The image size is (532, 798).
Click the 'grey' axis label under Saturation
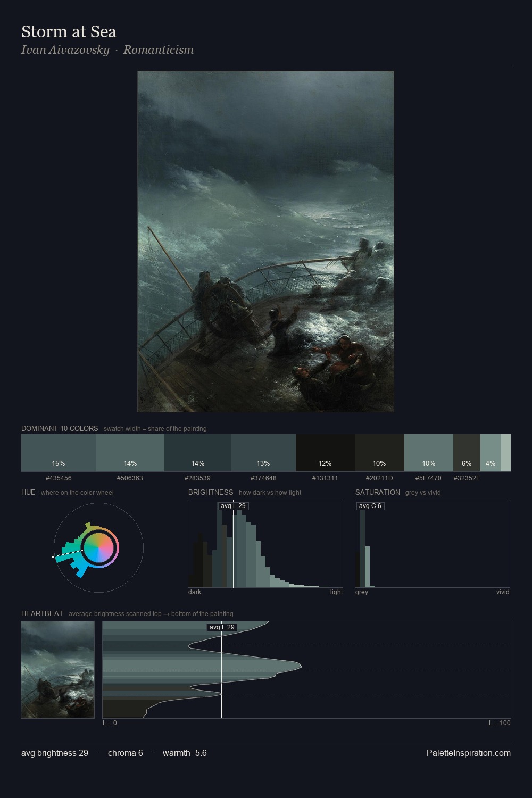coord(362,592)
